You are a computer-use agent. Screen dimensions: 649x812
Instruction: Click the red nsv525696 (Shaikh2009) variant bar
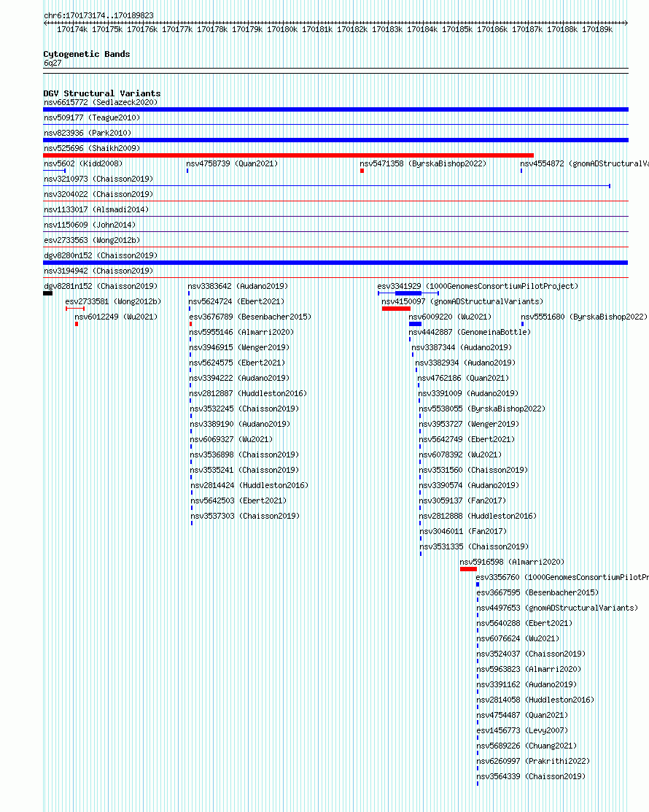(x=288, y=155)
